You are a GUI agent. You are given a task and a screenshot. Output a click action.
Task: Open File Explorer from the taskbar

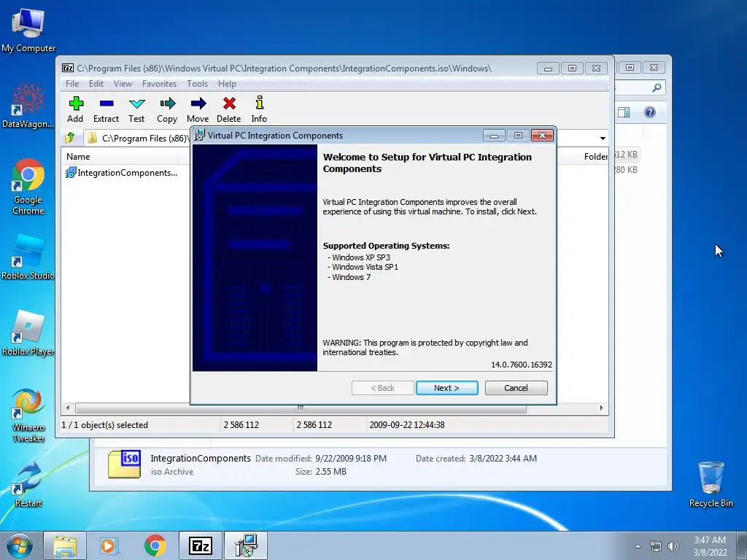(x=65, y=545)
